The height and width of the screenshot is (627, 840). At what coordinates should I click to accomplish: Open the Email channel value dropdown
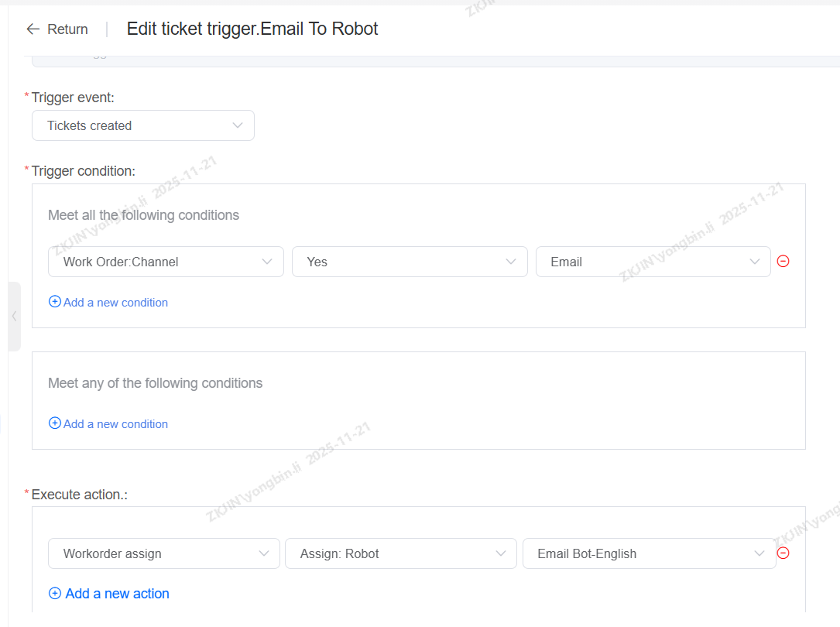652,262
